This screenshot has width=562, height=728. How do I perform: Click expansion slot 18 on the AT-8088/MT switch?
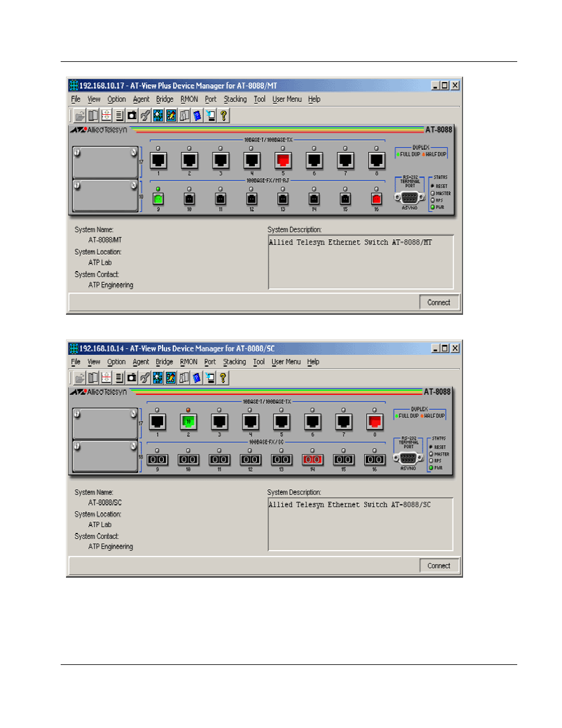(105, 195)
